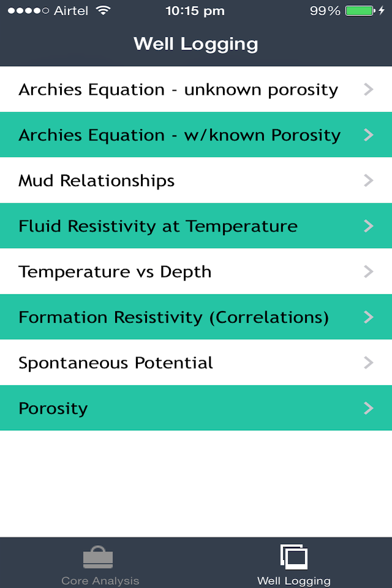Tap the Well Logging header title
The height and width of the screenshot is (588, 392).
click(196, 44)
